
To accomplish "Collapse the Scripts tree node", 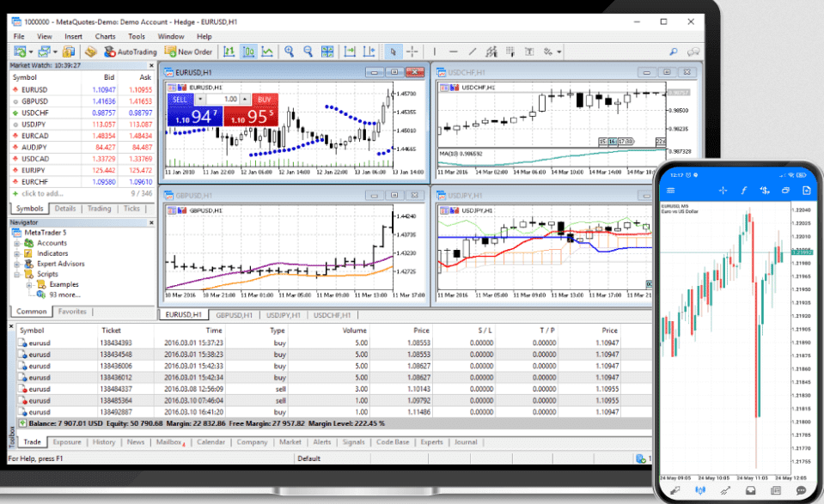I will [x=16, y=274].
